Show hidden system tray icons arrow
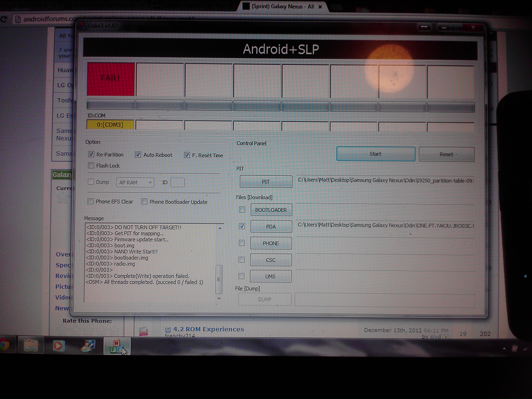 504,348
